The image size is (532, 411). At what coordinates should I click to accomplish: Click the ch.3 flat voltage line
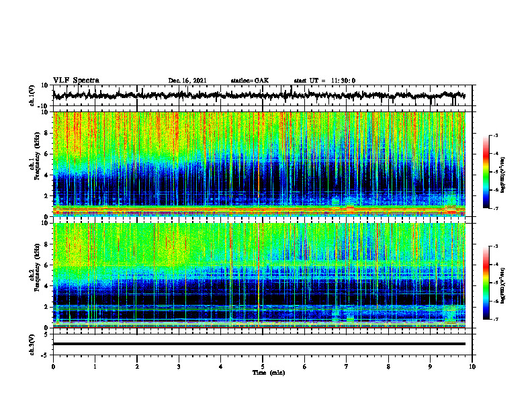click(259, 344)
